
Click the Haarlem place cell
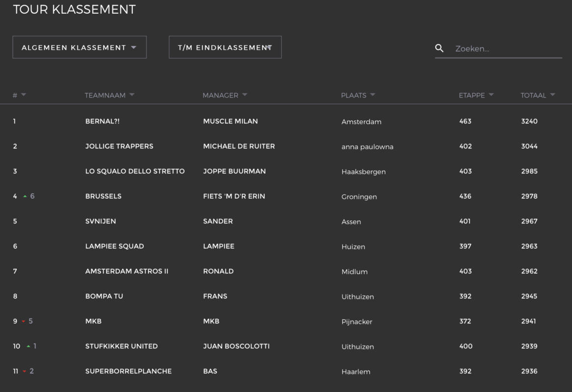356,371
